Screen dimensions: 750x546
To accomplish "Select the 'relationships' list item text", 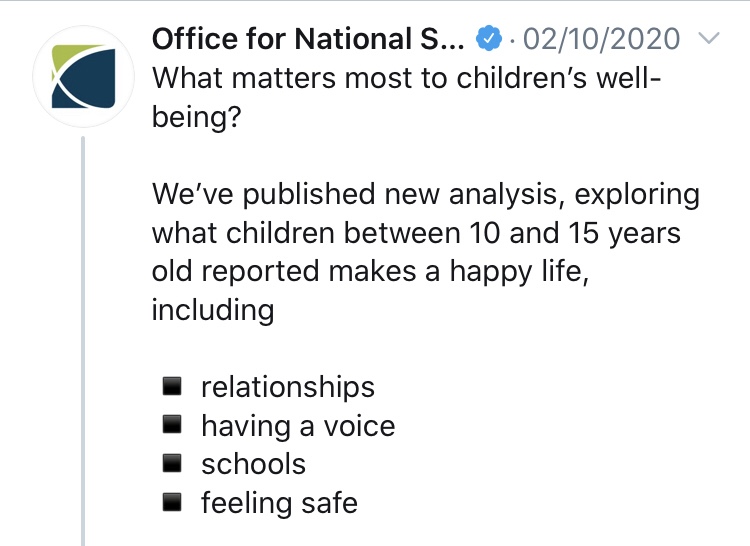I will 288,387.
